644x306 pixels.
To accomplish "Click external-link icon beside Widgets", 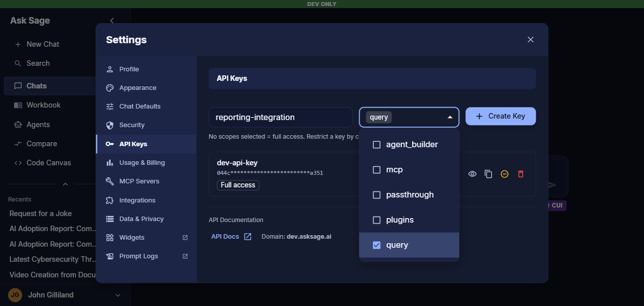I will coord(185,238).
